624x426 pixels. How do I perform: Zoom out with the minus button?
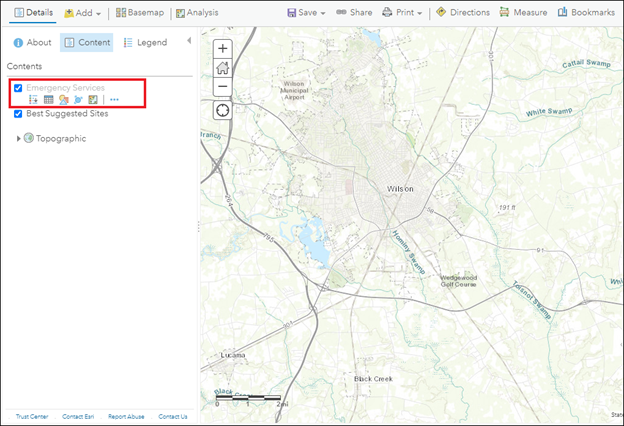223,86
